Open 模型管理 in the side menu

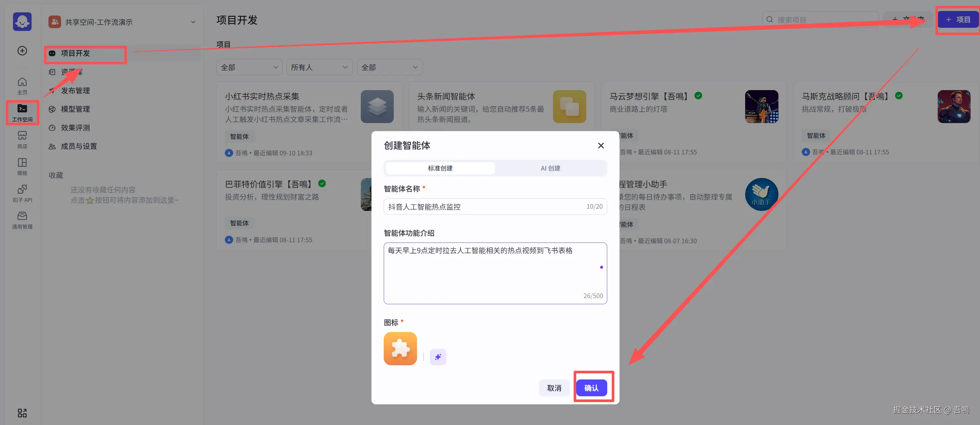(75, 109)
